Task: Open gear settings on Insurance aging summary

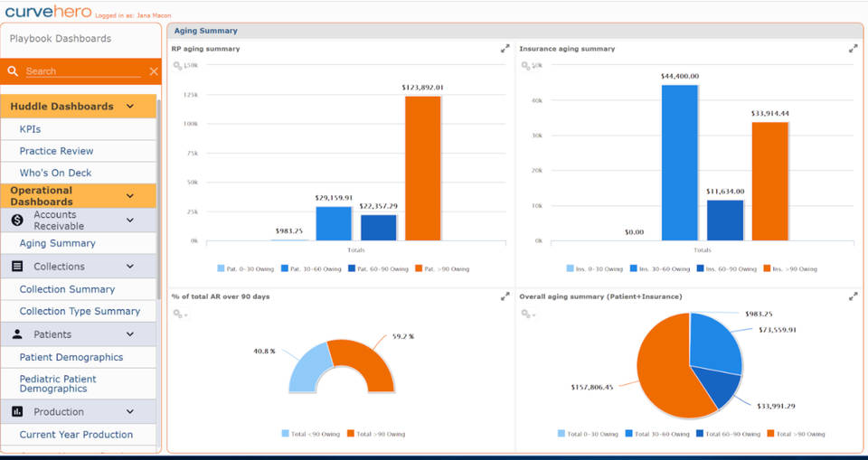Action: click(x=527, y=66)
